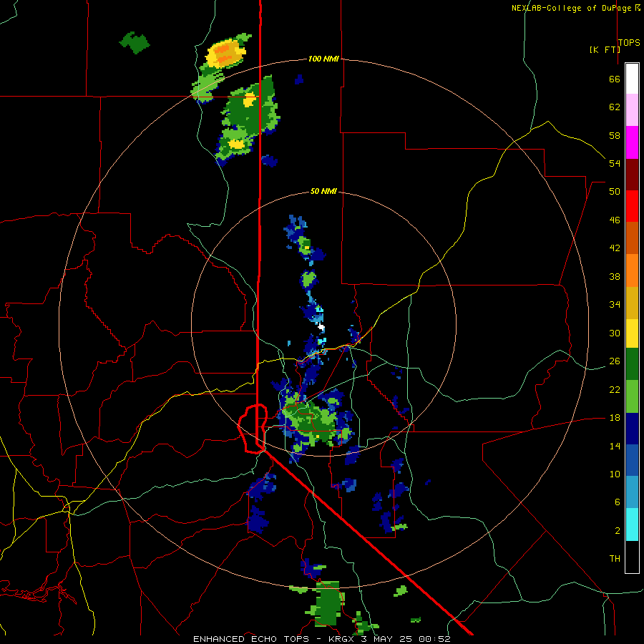Viewport: 644px width, 644px height.
Task: Select the 26 legend label
Action: pyautogui.click(x=615, y=361)
